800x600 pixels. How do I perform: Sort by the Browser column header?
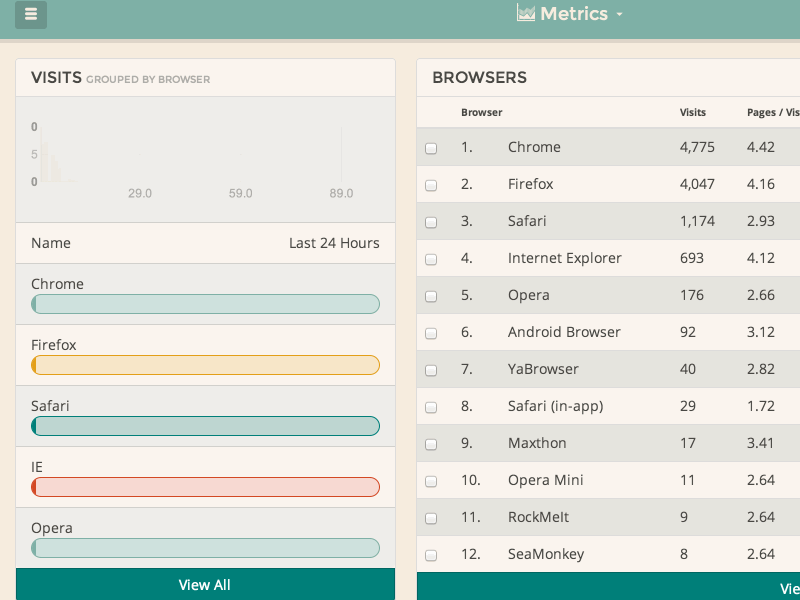pyautogui.click(x=481, y=112)
